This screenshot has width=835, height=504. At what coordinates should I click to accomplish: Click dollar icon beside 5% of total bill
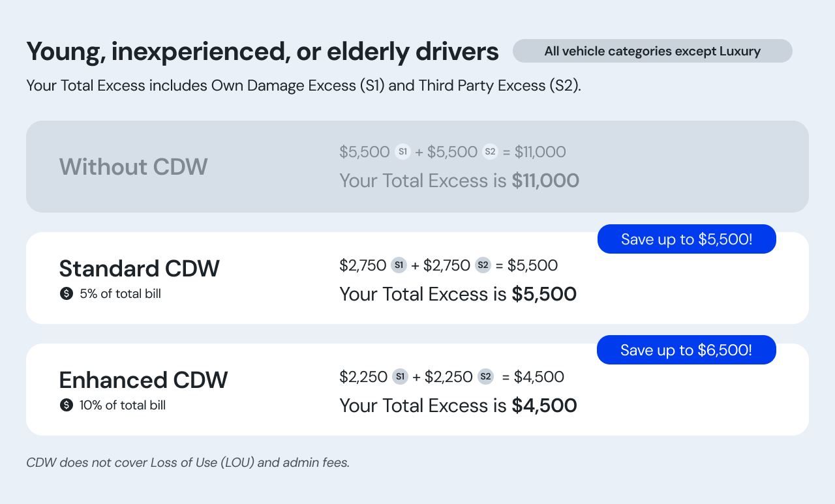(66, 294)
